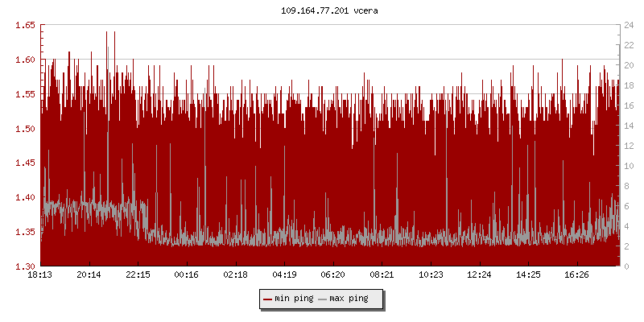Click the 16:26 time axis label
Screen dimensions: 644x322
pos(576,275)
